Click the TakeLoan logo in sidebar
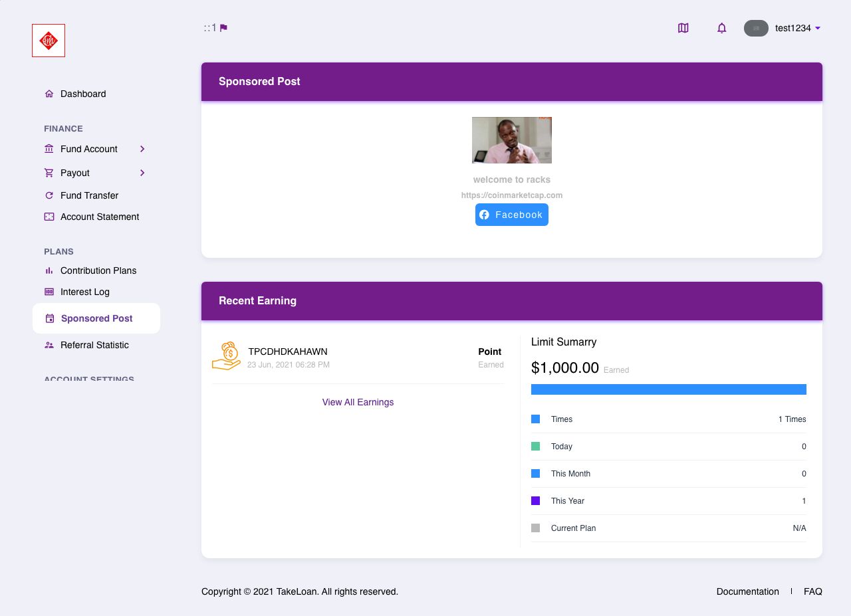This screenshot has width=851, height=616. click(49, 41)
